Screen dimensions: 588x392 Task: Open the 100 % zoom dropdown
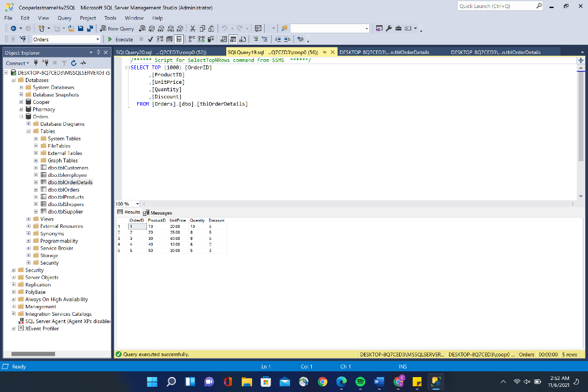point(137,204)
